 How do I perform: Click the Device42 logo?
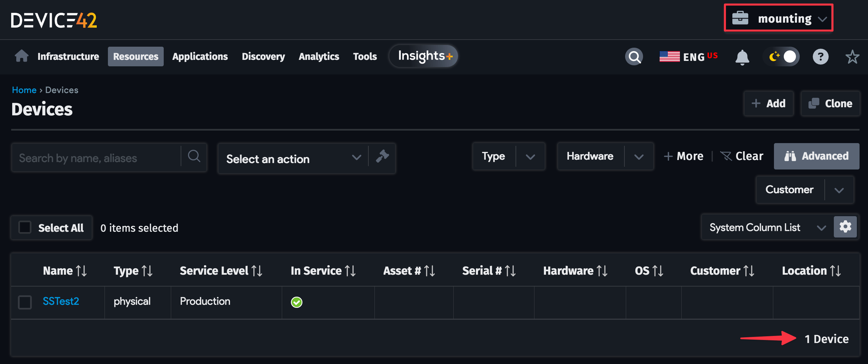coord(54,20)
